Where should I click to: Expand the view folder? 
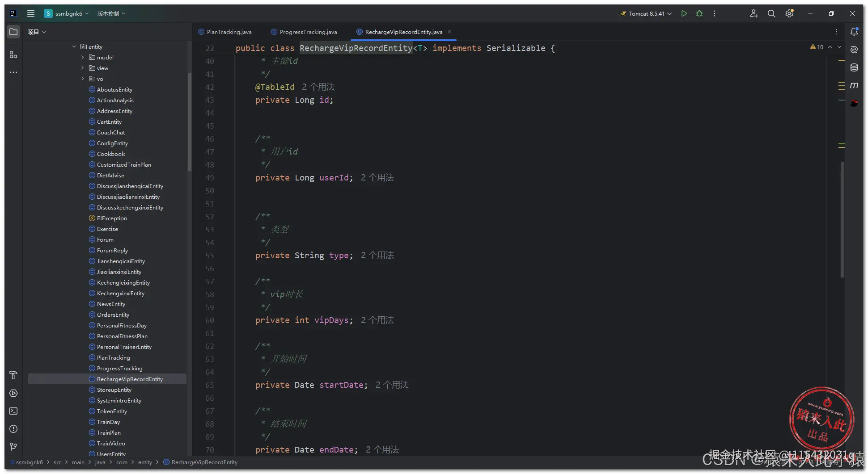[83, 68]
